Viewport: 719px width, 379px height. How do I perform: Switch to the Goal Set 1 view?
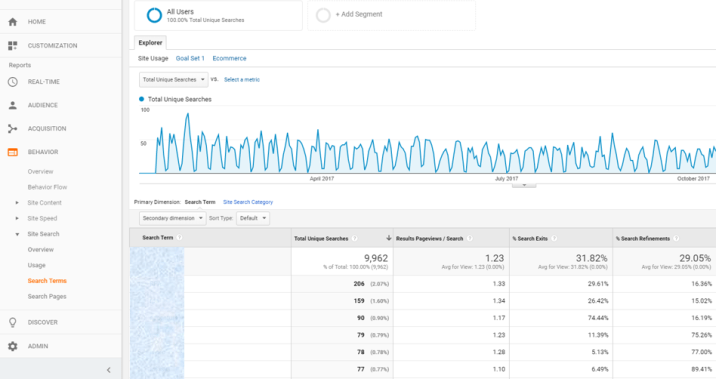tap(190, 58)
